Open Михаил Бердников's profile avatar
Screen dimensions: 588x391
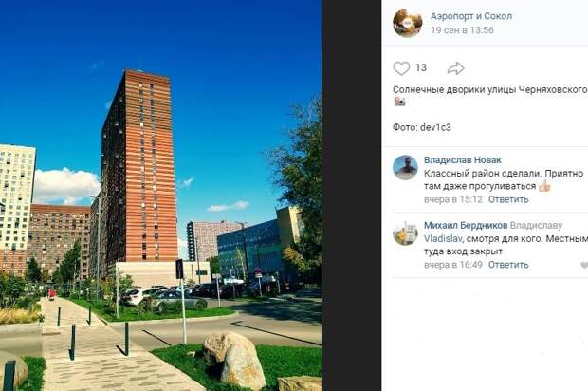tap(405, 233)
